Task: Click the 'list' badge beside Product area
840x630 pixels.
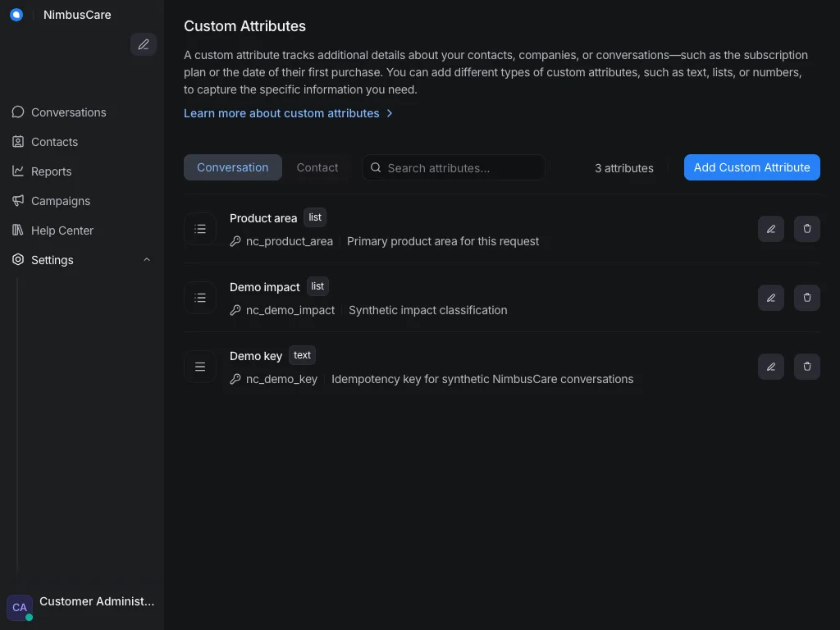Action: click(x=315, y=217)
